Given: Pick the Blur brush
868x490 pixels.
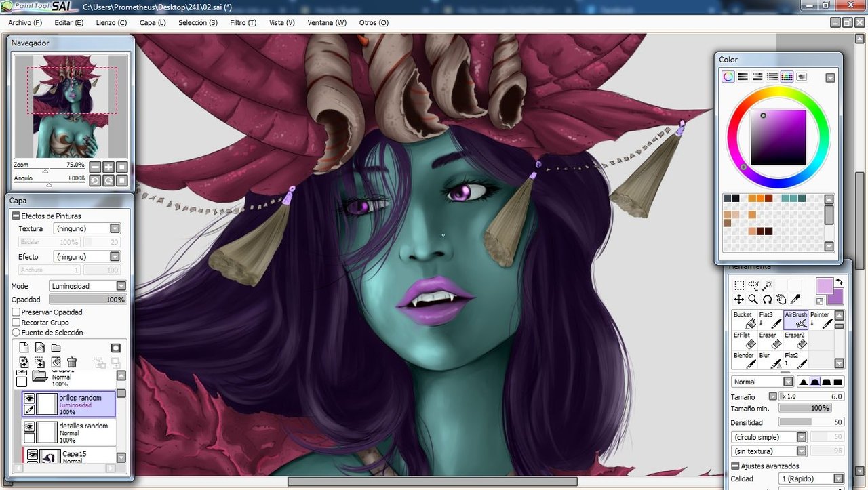Looking at the screenshot, I should pyautogui.click(x=770, y=361).
